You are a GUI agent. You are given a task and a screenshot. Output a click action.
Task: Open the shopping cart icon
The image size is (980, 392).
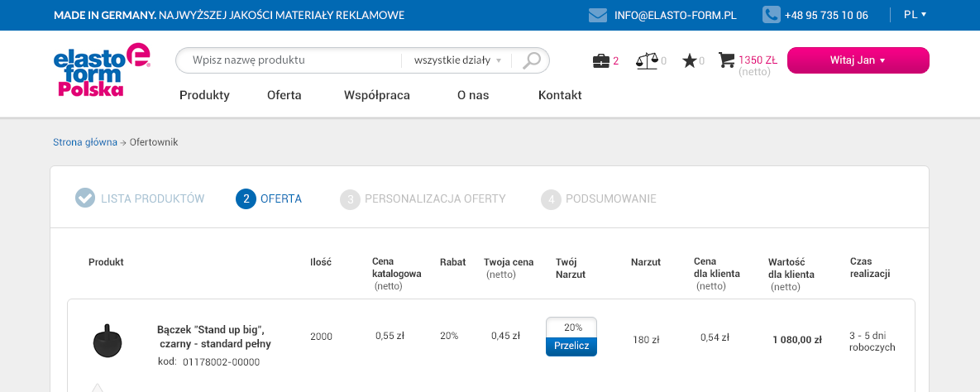pyautogui.click(x=726, y=60)
